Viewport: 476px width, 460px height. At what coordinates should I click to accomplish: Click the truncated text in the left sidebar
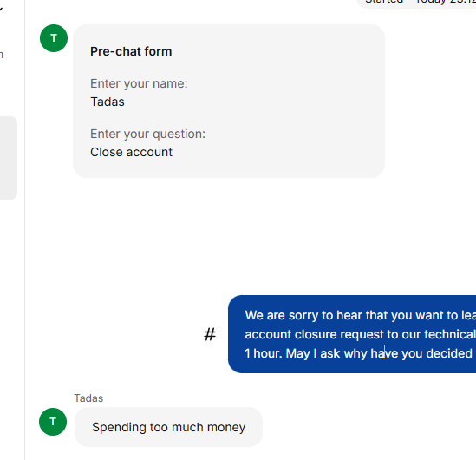[2, 55]
